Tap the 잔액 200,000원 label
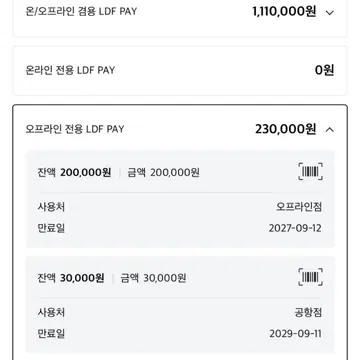Screen dimensions: 360x360 [x=74, y=173]
